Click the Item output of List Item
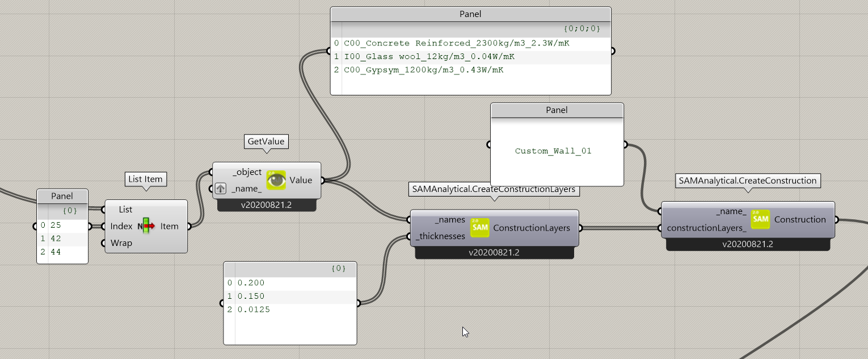Viewport: 868px width, 359px height. 169,226
